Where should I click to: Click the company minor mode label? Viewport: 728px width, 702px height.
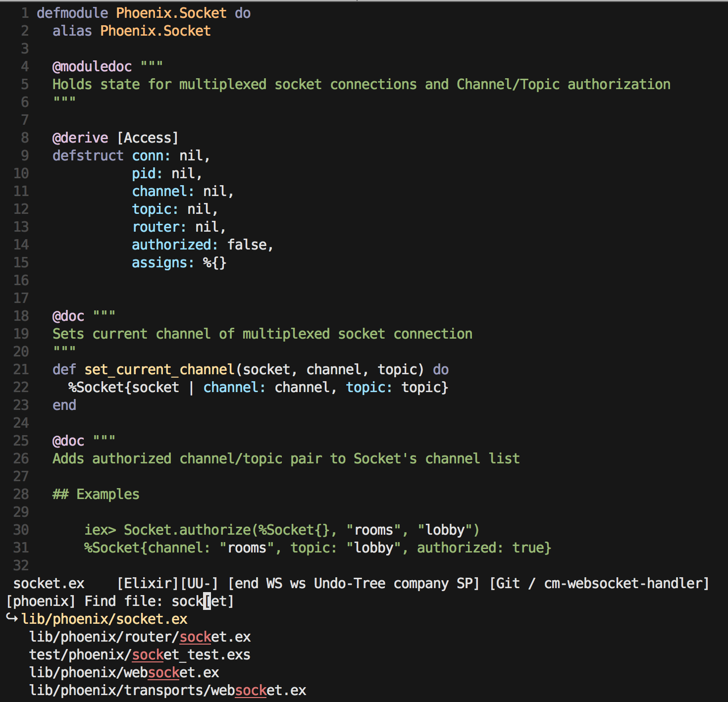coord(421,583)
